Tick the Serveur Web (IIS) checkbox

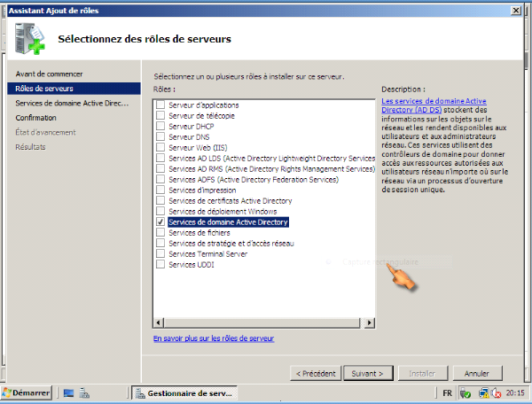[x=160, y=147]
